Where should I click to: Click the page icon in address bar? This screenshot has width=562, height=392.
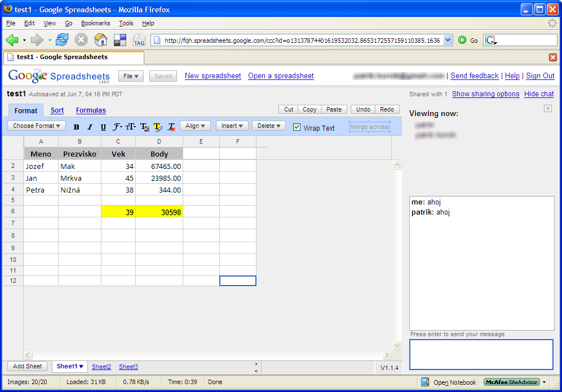[x=157, y=40]
